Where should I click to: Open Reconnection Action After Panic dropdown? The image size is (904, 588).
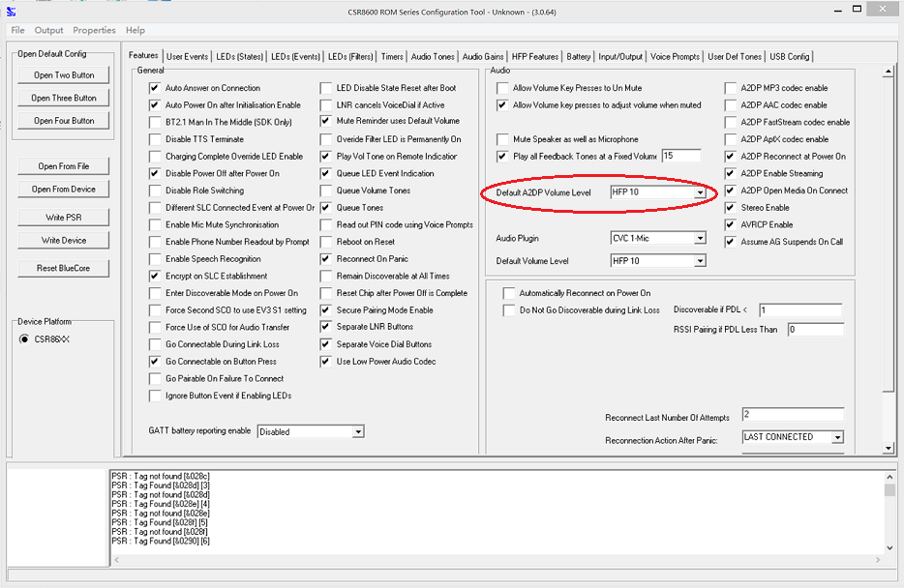coord(837,438)
